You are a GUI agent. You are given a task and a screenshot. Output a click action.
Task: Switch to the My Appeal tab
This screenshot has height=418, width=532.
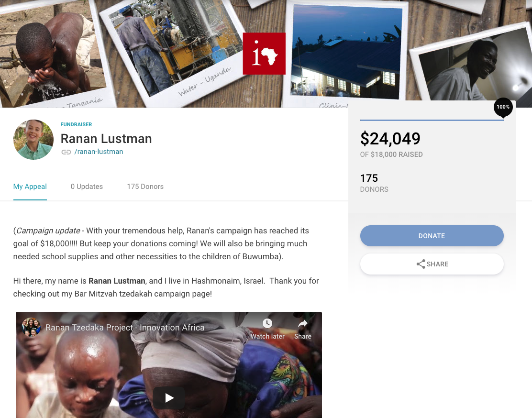[30, 187]
